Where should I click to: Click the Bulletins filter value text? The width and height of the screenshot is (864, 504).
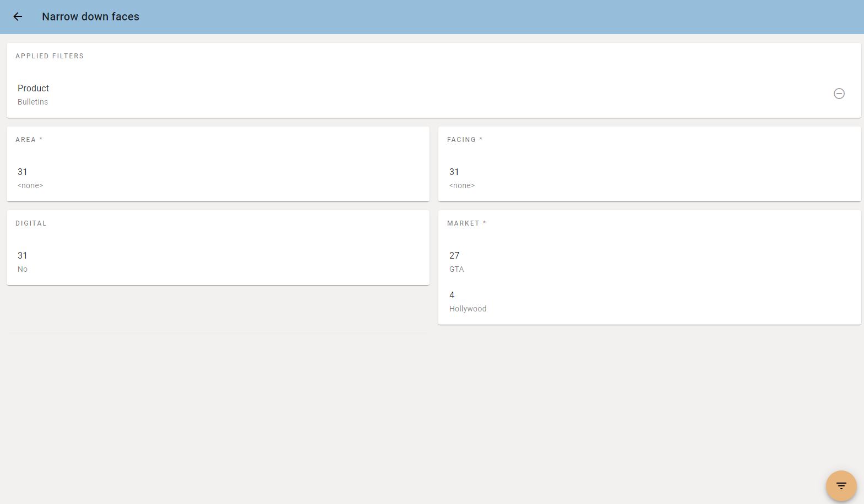point(32,102)
